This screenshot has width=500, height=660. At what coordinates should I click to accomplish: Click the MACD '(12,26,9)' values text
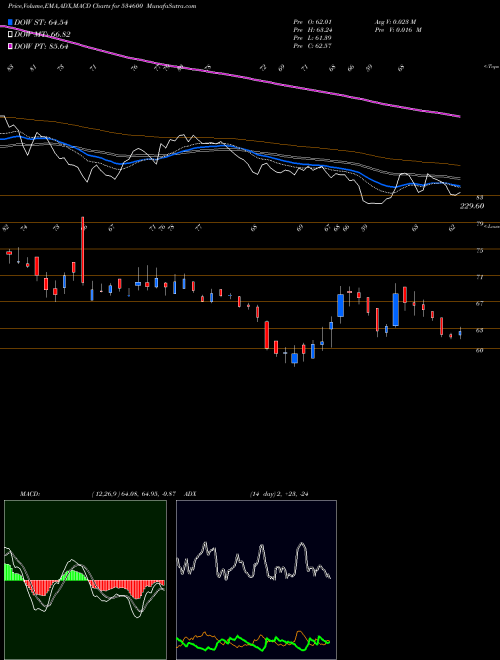pyautogui.click(x=136, y=494)
